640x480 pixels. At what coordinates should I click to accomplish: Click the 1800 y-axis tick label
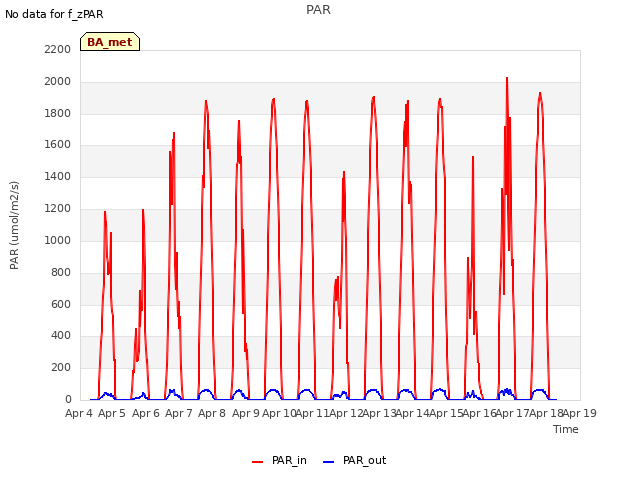tap(58, 113)
